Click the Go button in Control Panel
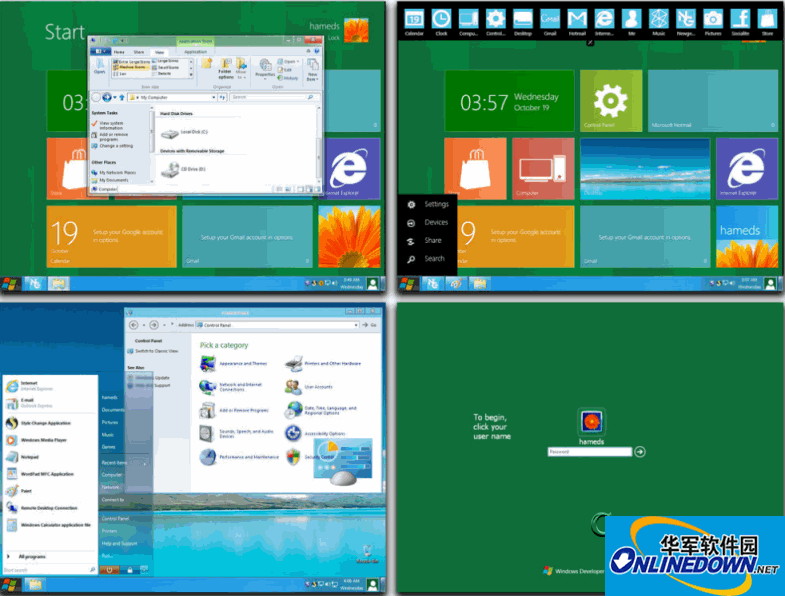Screen dimensions: 785x596 (x=369, y=325)
